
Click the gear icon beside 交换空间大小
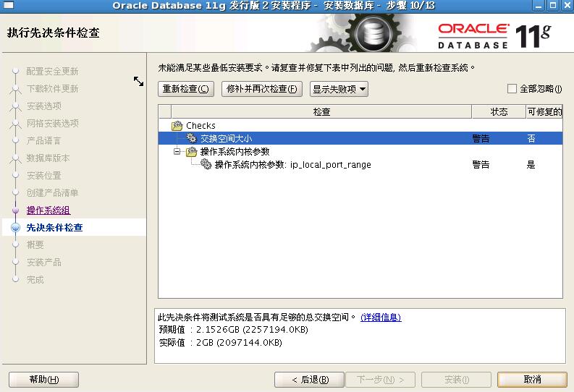point(192,138)
